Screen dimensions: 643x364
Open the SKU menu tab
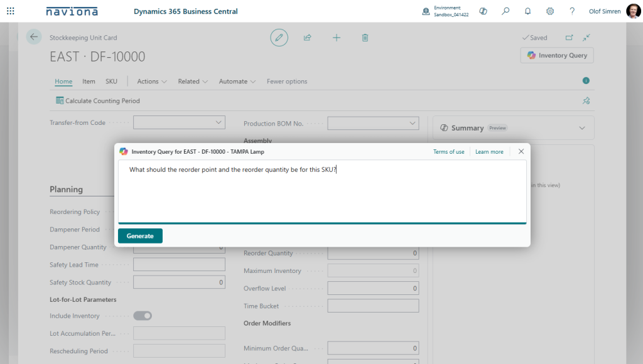(x=111, y=82)
